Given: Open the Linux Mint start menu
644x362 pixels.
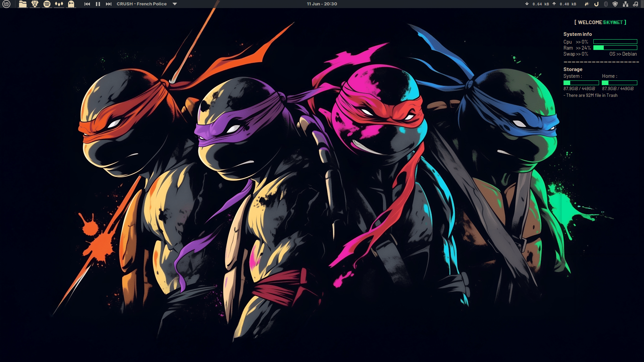Looking at the screenshot, I should (6, 4).
